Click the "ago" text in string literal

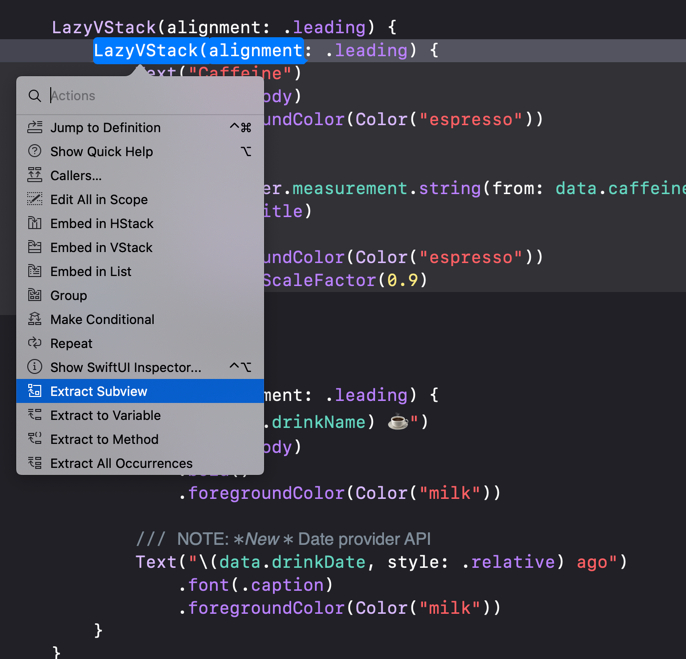592,562
